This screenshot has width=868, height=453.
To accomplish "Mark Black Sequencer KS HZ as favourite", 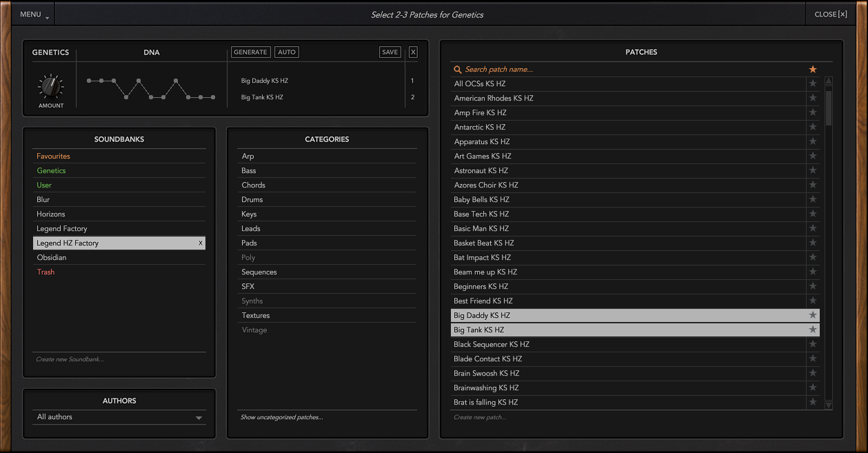I will (x=813, y=344).
